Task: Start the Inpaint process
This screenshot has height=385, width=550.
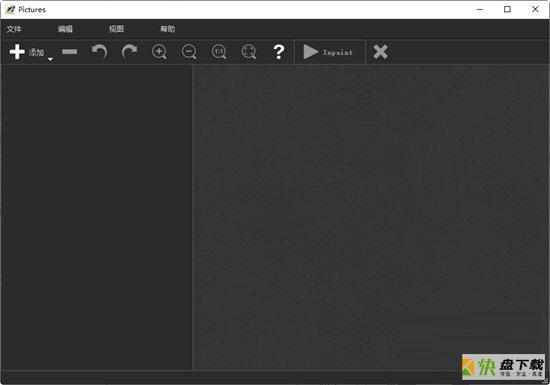Action: coord(328,52)
